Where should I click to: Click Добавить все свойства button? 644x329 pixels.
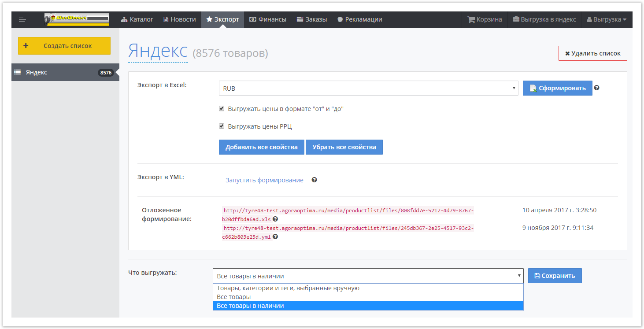[262, 147]
